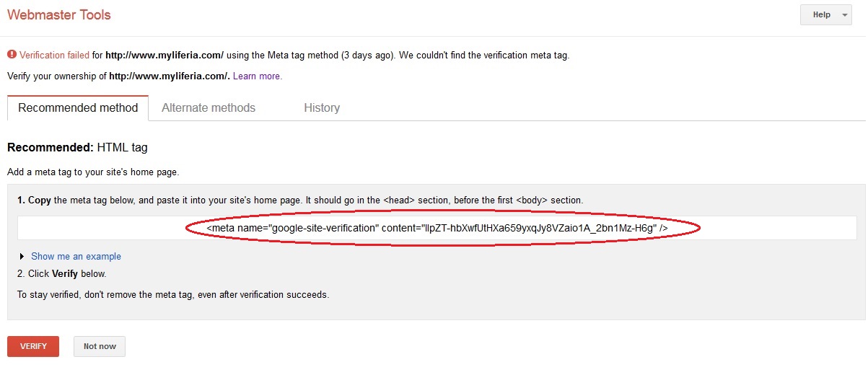Click the red Verification failed text
Screen dimensions: 868x375
coord(55,55)
